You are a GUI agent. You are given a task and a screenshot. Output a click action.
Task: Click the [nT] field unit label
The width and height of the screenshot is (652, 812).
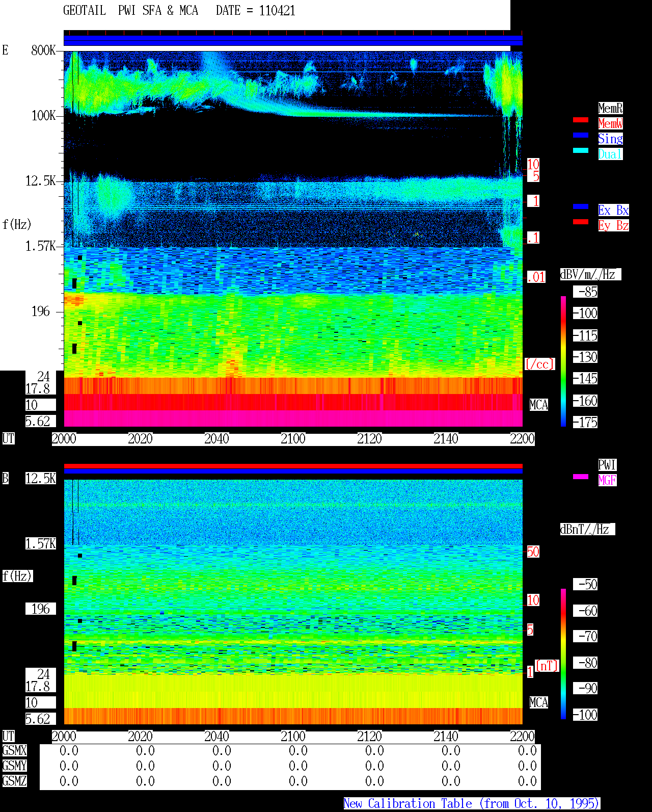click(547, 666)
